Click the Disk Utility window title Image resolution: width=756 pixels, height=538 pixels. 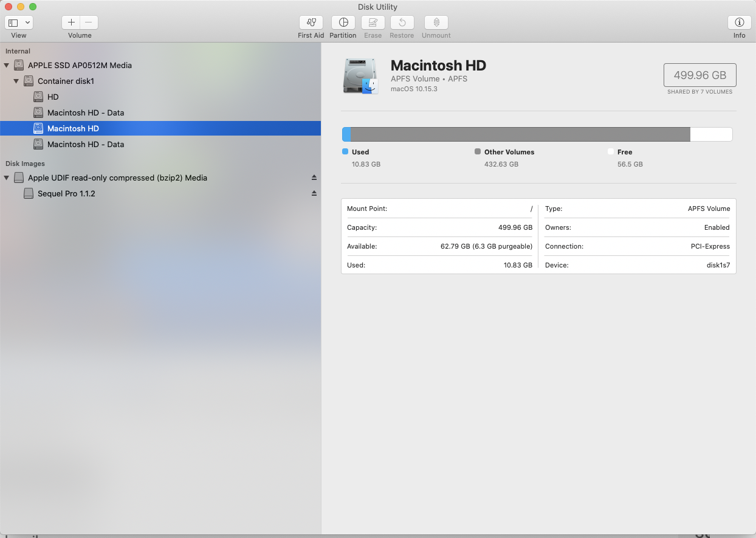pos(377,7)
